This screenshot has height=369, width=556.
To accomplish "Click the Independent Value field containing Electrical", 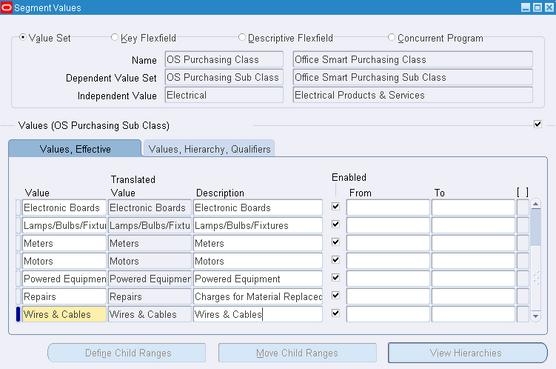I will (224, 95).
